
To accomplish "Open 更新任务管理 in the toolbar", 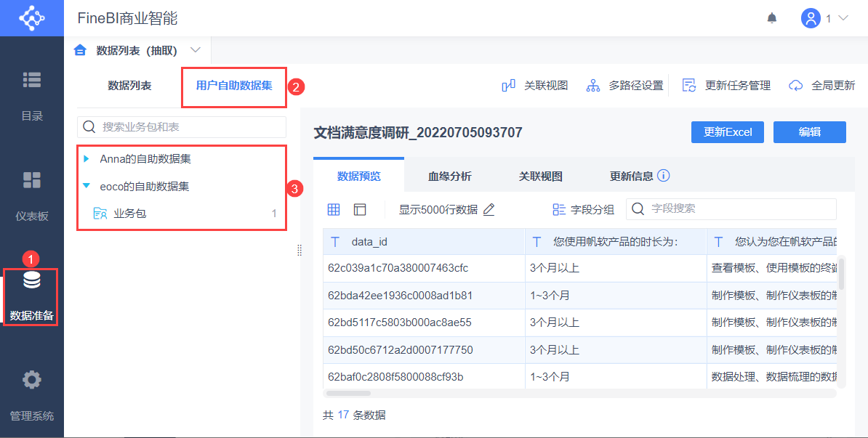I will (x=726, y=86).
